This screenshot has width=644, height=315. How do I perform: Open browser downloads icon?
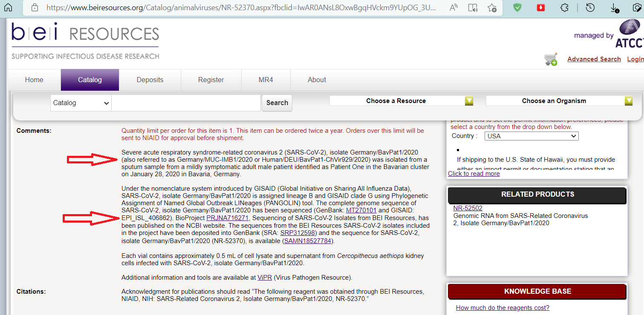tap(614, 8)
